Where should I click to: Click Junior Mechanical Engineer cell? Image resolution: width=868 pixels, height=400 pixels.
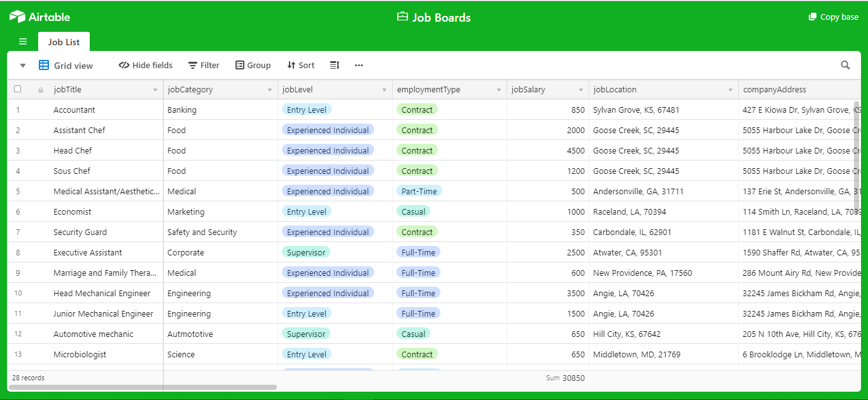click(x=106, y=313)
